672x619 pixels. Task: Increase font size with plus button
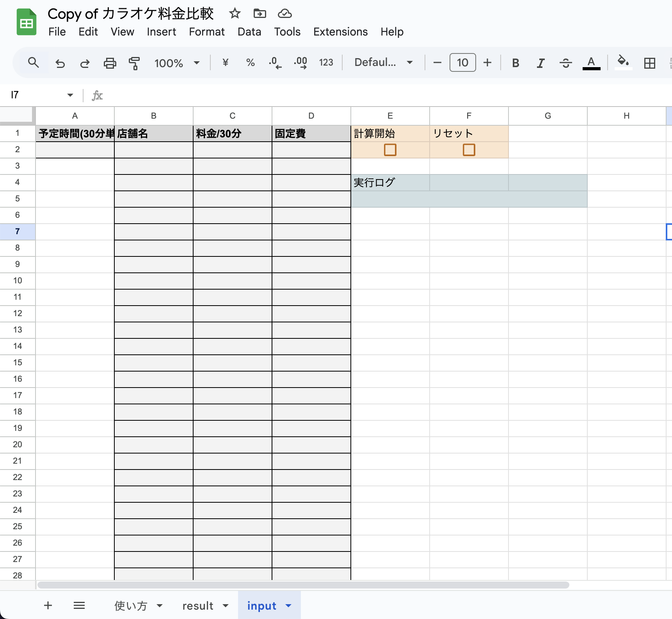(487, 62)
